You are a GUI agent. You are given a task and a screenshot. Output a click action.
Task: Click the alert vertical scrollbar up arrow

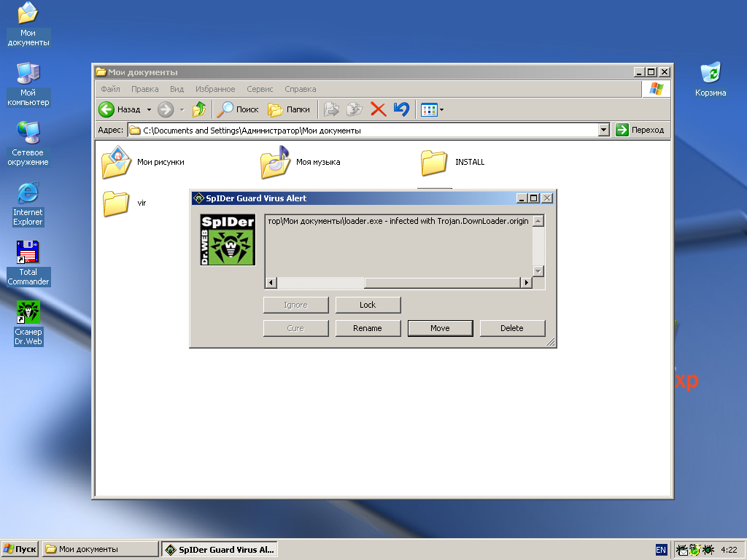[x=538, y=221]
